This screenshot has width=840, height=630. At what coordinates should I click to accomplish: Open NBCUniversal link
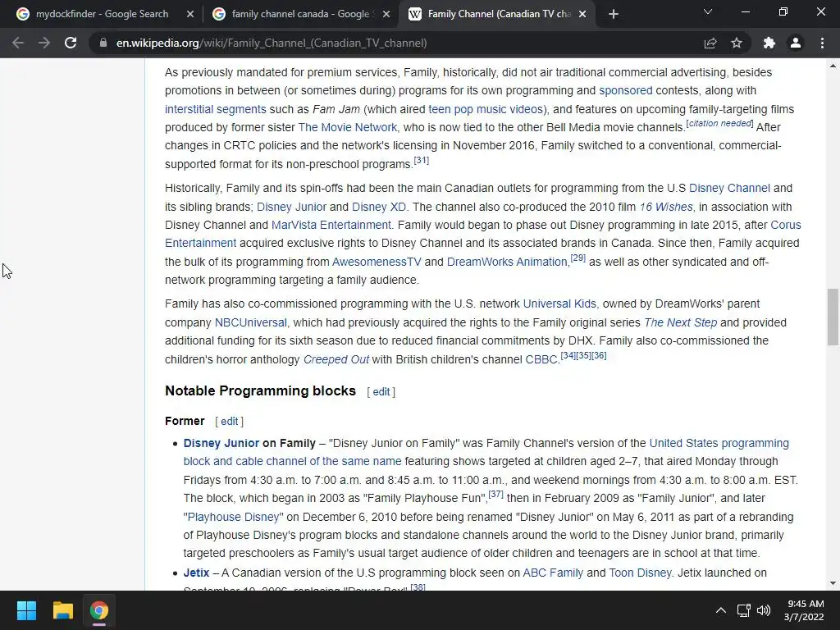(251, 322)
